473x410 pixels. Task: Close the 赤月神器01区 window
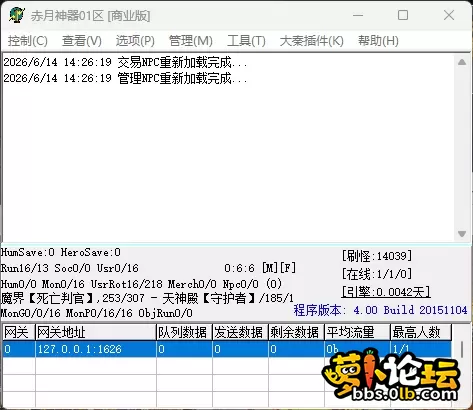(449, 15)
